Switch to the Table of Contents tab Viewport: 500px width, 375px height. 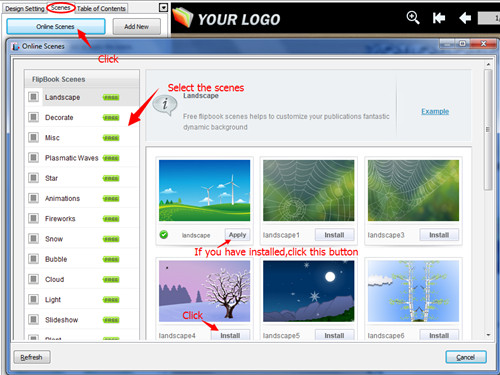point(101,9)
